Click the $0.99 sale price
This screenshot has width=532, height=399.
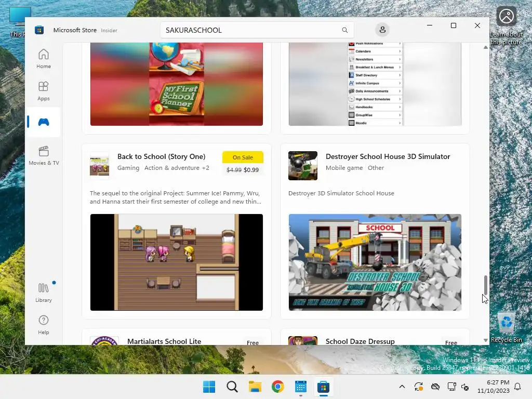point(251,170)
